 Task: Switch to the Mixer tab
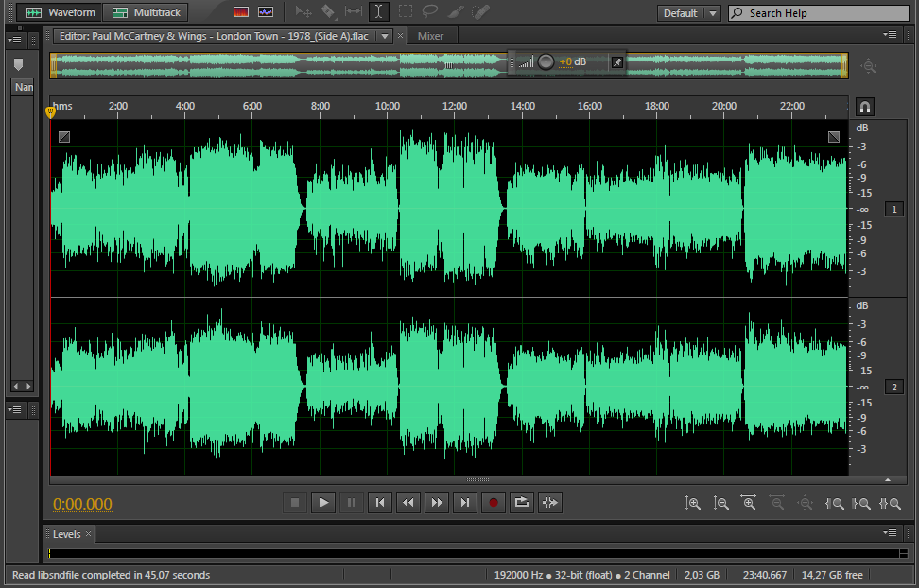tap(430, 36)
